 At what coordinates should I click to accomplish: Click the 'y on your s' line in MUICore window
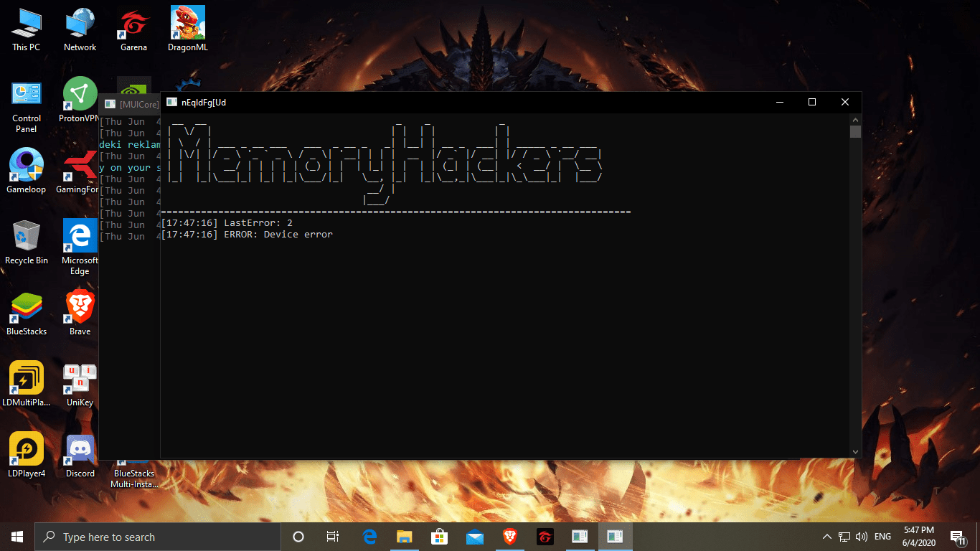tap(130, 167)
